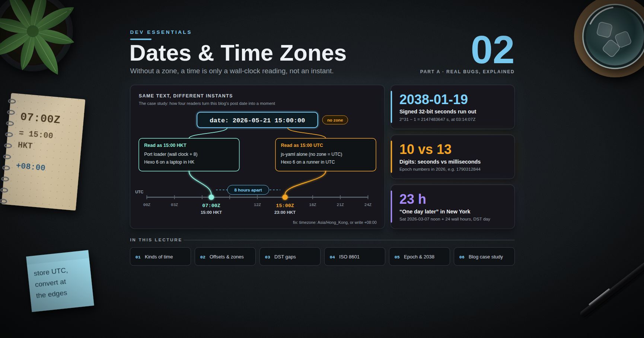
Task: Open the '23 h' New York stat card
Action: [453, 207]
